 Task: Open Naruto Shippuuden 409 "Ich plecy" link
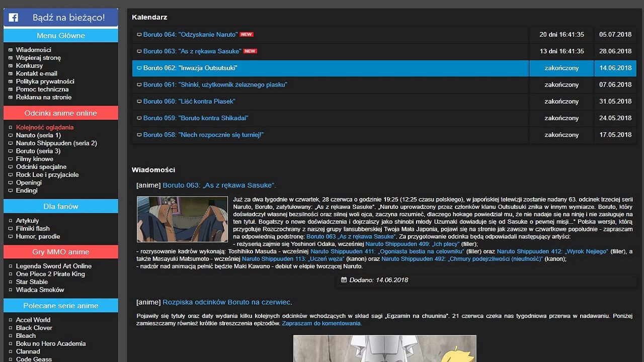(x=412, y=244)
